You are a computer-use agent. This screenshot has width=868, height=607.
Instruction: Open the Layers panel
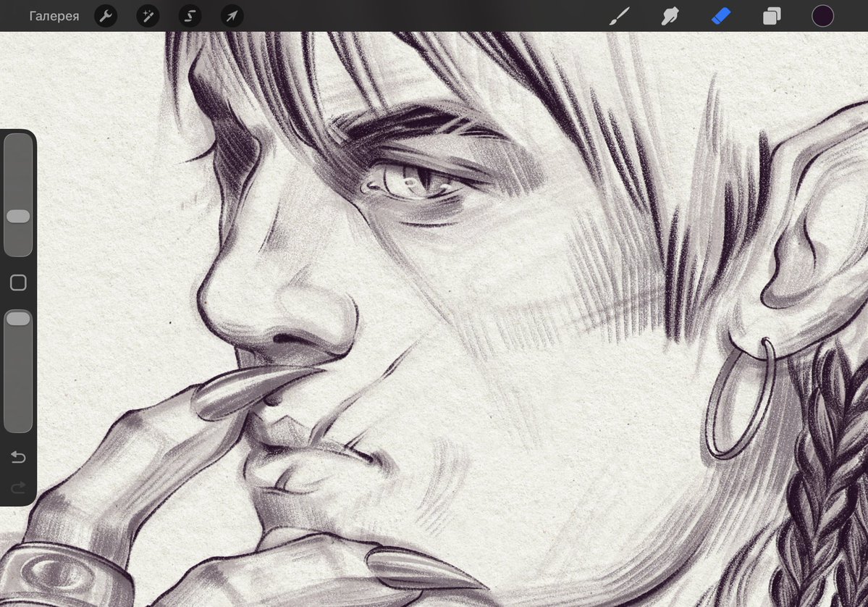[772, 16]
